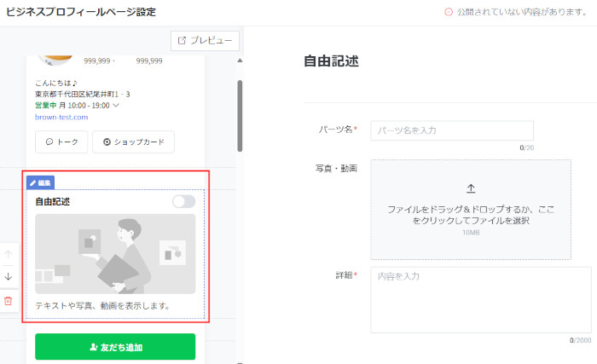The width and height of the screenshot is (597, 364).
Task: Move the part up with the up arrow
Action: tap(8, 254)
